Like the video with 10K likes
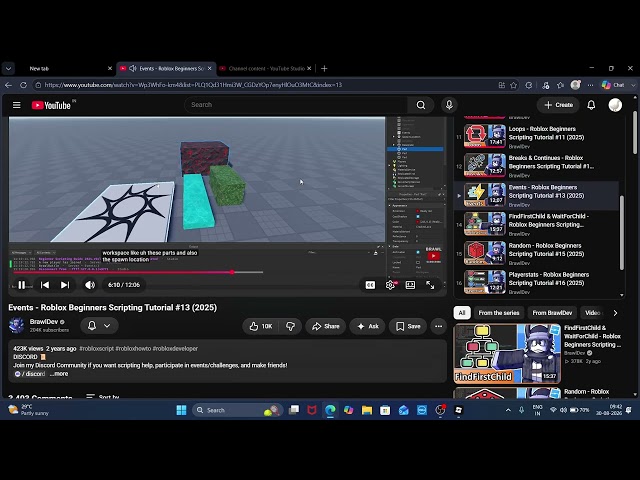The width and height of the screenshot is (640, 480). tap(260, 326)
